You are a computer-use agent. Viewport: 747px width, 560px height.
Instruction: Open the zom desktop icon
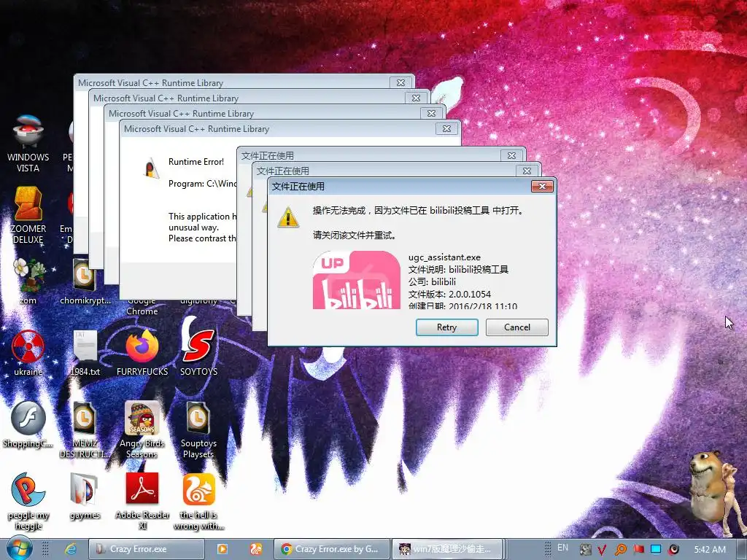click(28, 281)
